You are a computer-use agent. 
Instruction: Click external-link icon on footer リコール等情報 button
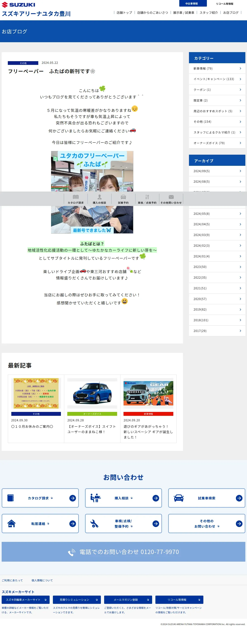(x=199, y=600)
